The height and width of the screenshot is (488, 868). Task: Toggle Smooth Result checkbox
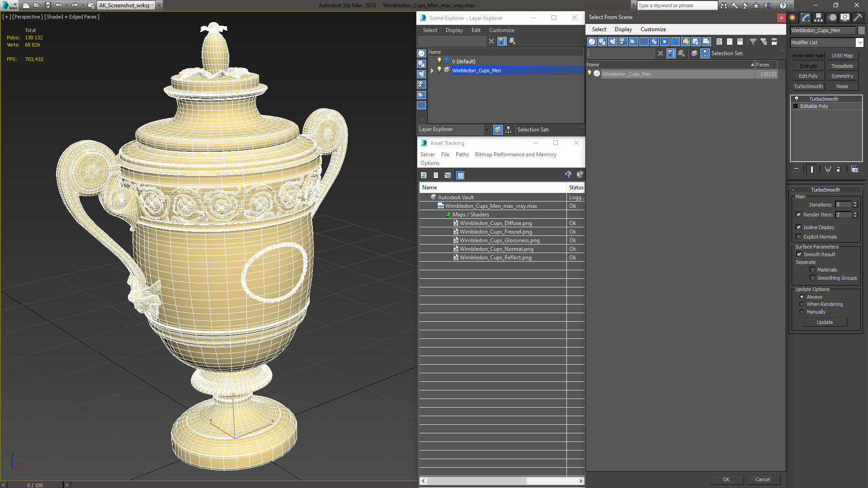[x=799, y=254]
